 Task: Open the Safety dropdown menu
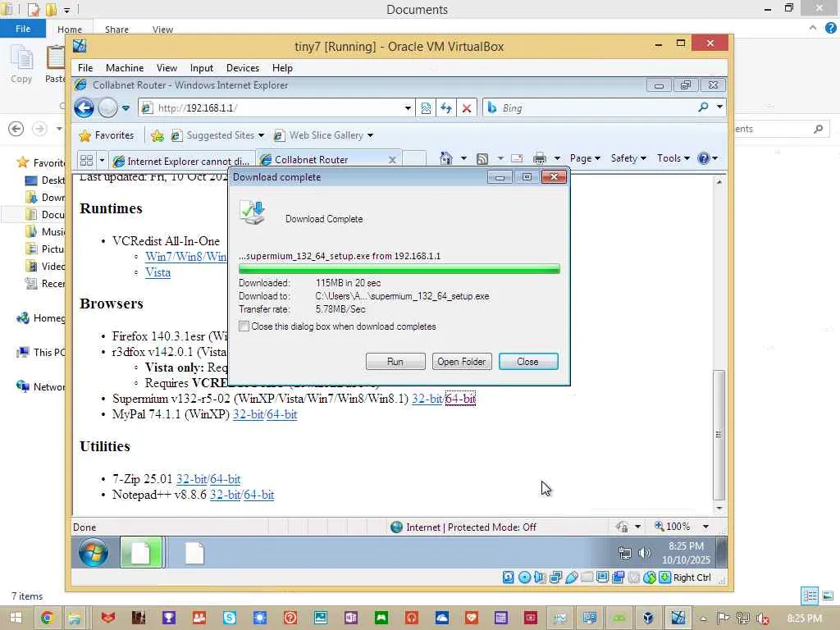click(628, 158)
